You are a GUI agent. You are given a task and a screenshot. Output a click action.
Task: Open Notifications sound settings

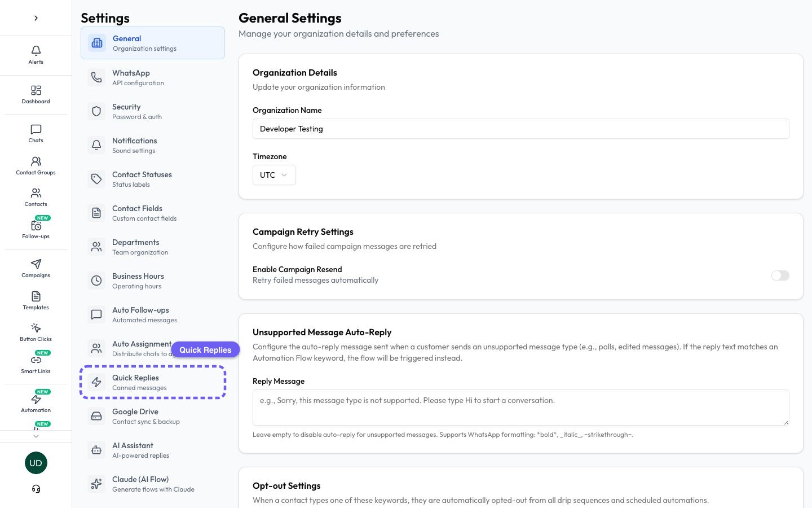click(153, 145)
